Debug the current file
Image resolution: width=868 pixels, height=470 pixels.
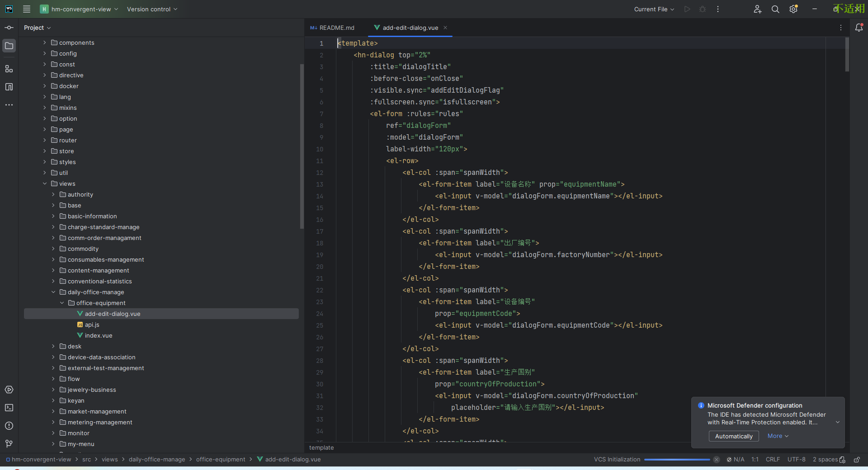tap(703, 9)
